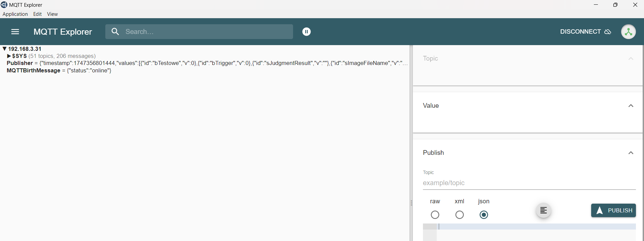Collapse the Publish panel section

[x=631, y=153]
